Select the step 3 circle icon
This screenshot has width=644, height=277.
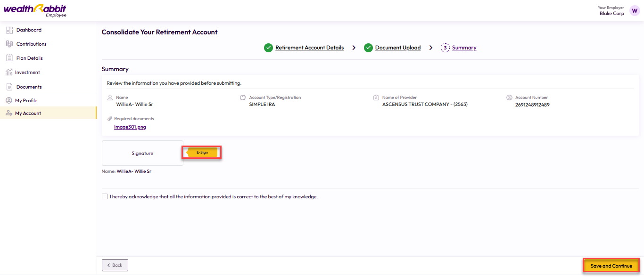[445, 48]
